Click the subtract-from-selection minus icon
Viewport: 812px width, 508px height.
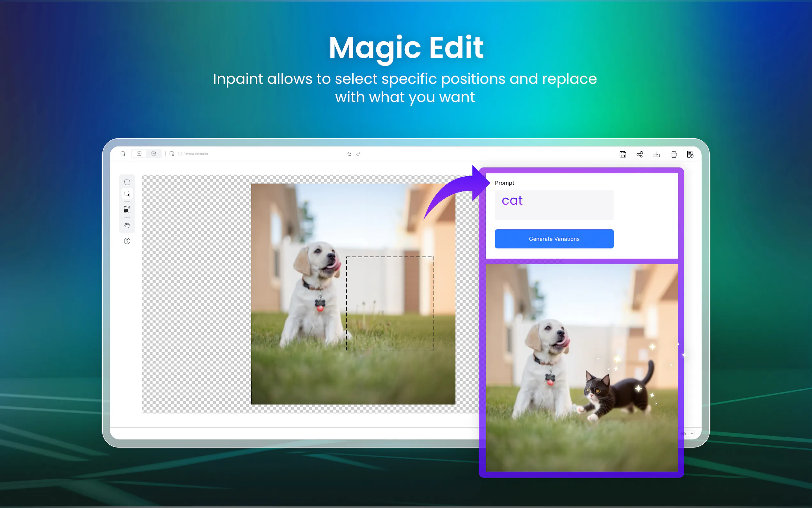click(153, 154)
